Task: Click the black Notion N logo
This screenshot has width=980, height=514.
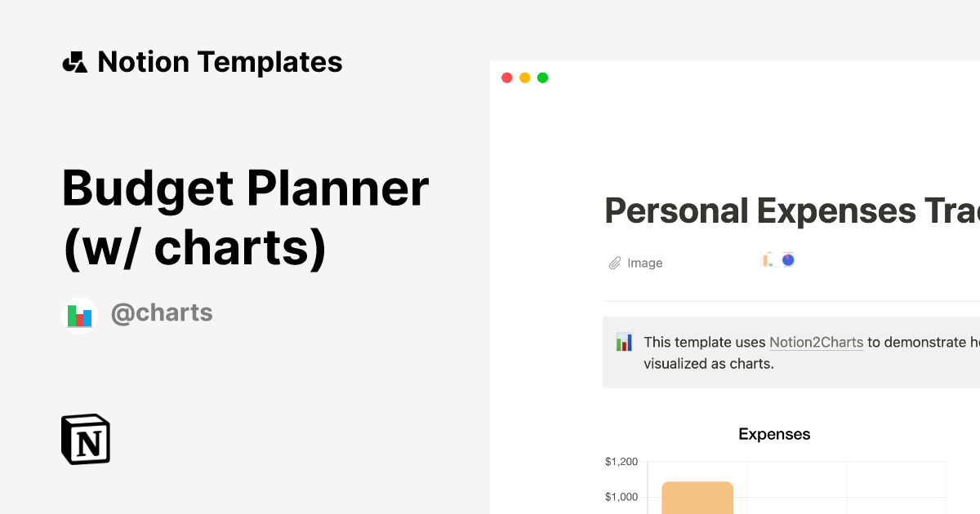Action: click(x=85, y=439)
